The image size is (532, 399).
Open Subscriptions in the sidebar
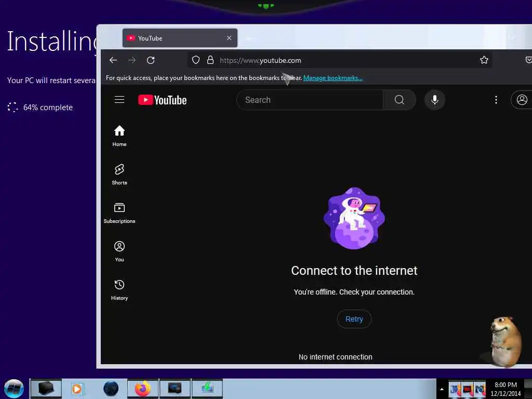point(119,213)
